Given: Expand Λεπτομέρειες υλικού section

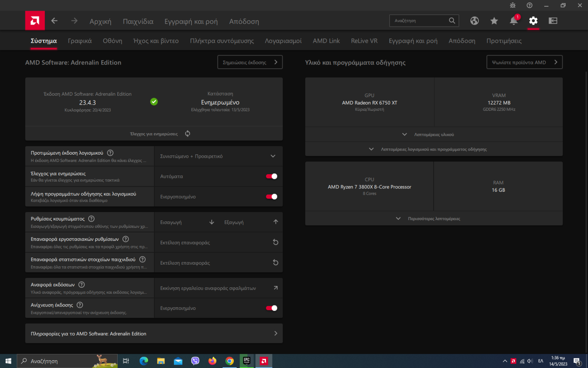Looking at the screenshot, I should 434,134.
